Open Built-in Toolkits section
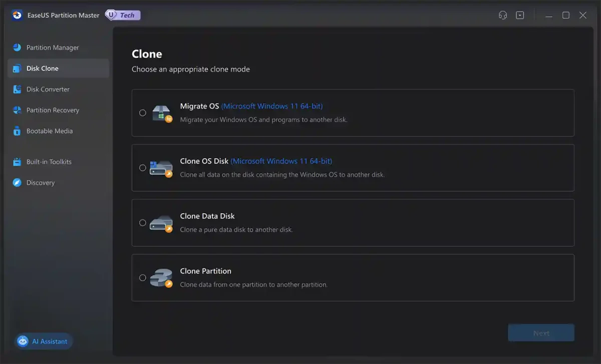 58,162
